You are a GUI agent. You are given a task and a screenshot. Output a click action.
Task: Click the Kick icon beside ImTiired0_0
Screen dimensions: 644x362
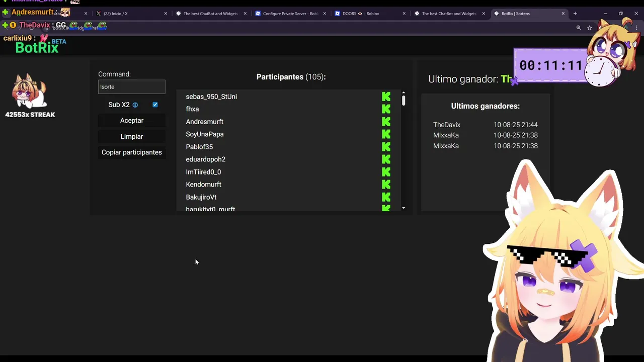[x=386, y=172]
